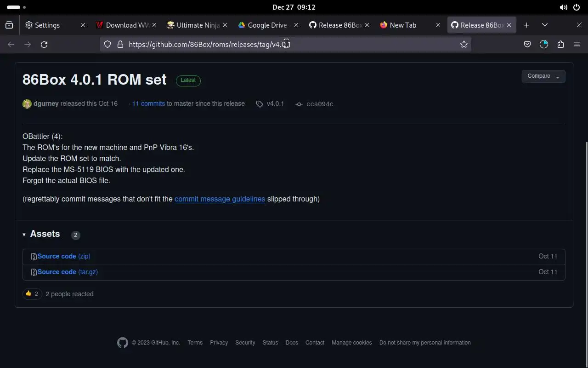
Task: Open Do not share my personal information
Action: (x=425, y=343)
